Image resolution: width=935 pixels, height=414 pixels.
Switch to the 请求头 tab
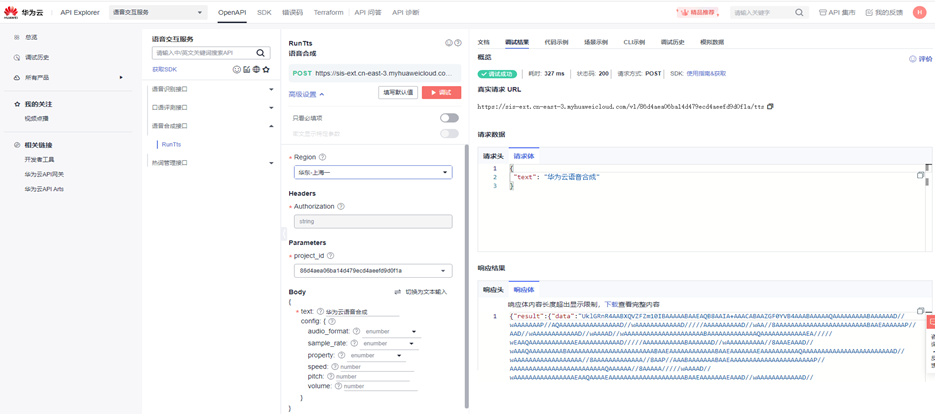coord(493,156)
